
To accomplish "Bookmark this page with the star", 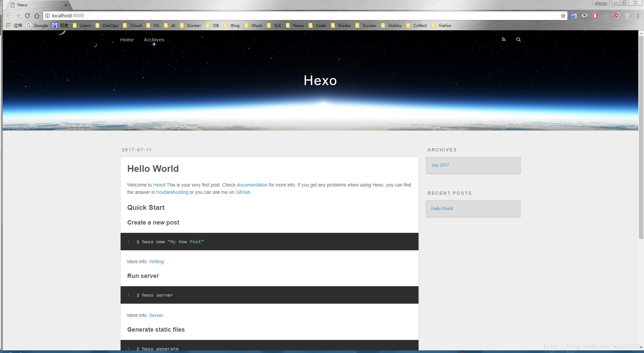I will coord(563,16).
